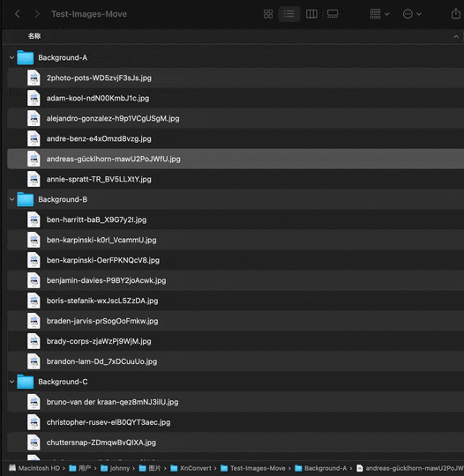Select the Background-B folder name
This screenshot has height=476, width=464.
pos(63,199)
